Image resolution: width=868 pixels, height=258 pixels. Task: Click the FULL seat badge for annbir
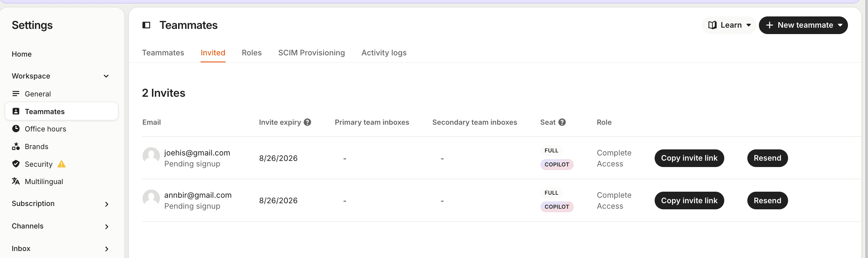(x=551, y=193)
